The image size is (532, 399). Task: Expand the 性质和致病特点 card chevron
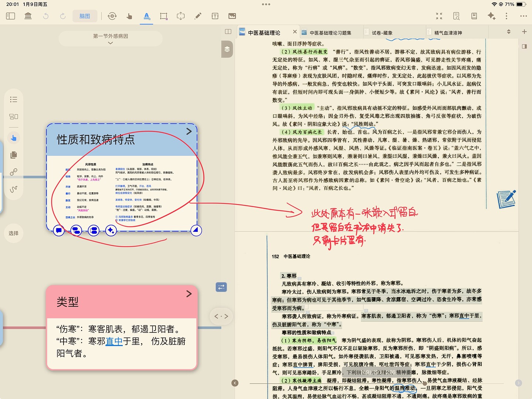(x=189, y=131)
